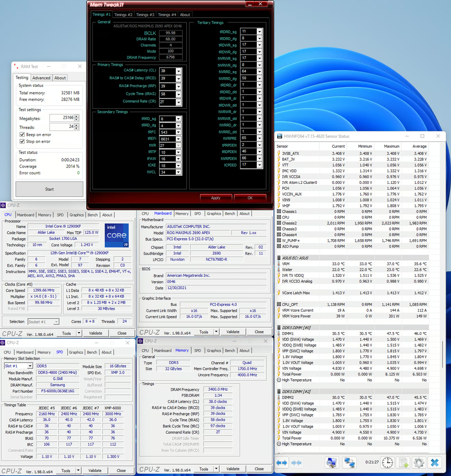The image size is (451, 476).
Task: Open Command Rate (CR) dropdown in Mem TweakIt
Action: pyautogui.click(x=179, y=102)
